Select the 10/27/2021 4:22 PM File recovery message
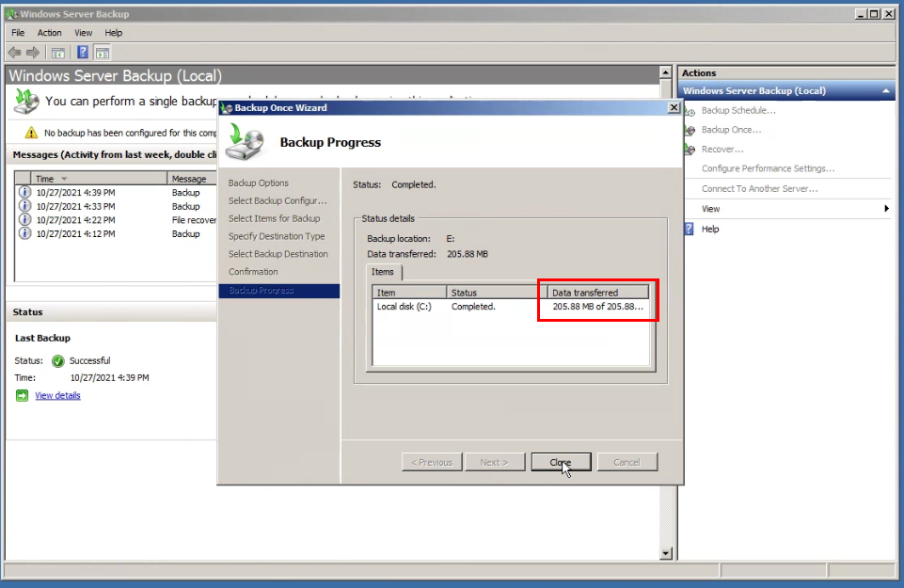Screen dimensions: 904x588 (117, 220)
